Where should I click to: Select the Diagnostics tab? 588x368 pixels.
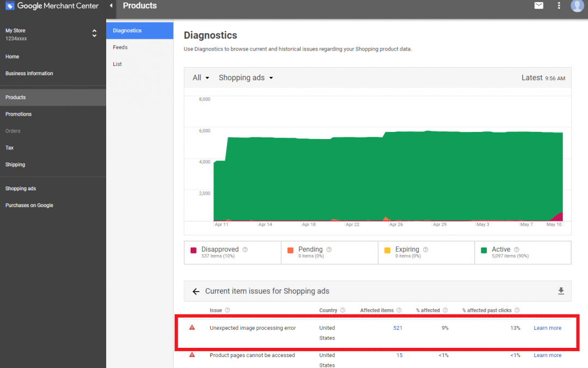pyautogui.click(x=140, y=31)
